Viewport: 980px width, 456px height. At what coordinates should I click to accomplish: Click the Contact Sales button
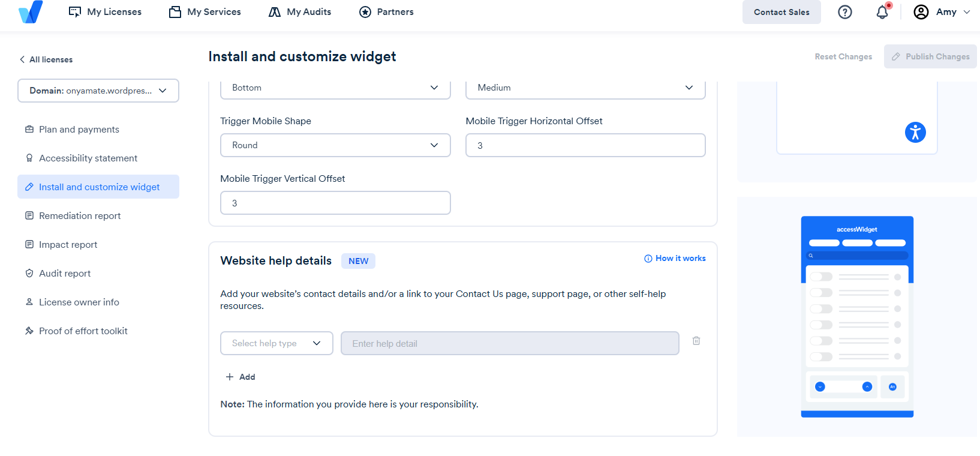[x=781, y=12]
